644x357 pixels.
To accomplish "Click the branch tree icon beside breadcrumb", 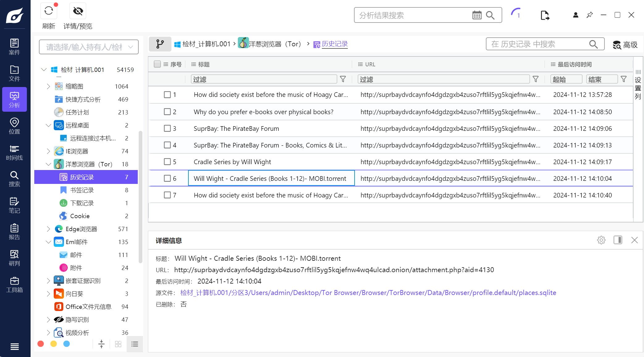I will pos(160,44).
